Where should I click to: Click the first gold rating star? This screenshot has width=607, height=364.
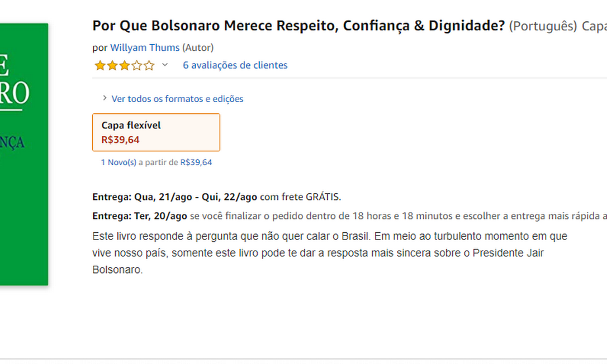(100, 66)
